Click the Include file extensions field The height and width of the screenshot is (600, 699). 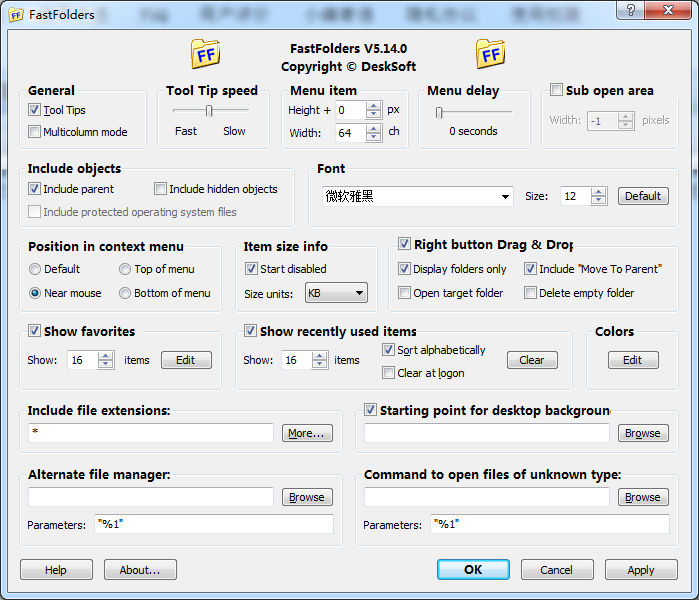click(151, 433)
